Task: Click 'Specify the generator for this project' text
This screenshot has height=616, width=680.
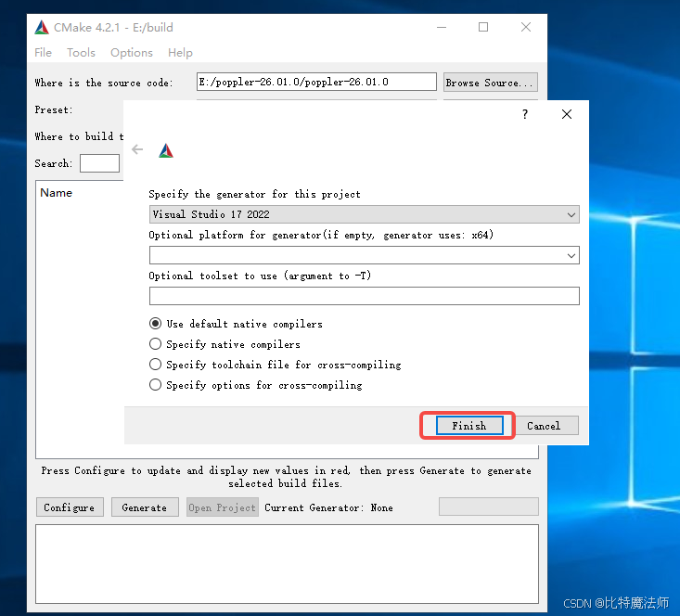Action: click(x=254, y=194)
